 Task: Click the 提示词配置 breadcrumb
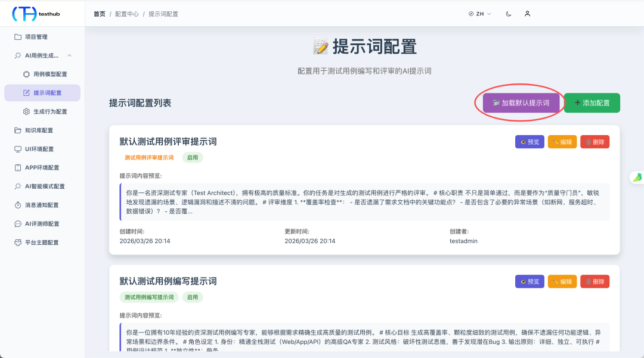pyautogui.click(x=163, y=14)
